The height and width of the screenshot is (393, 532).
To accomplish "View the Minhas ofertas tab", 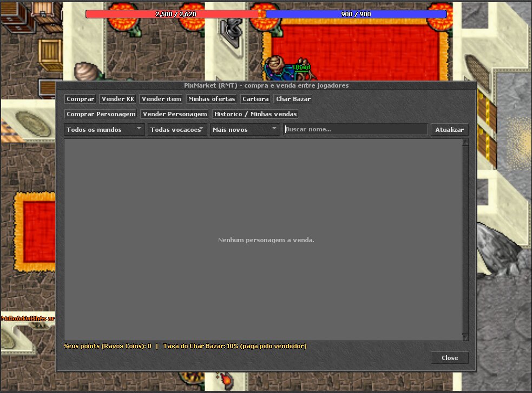I will (x=212, y=99).
